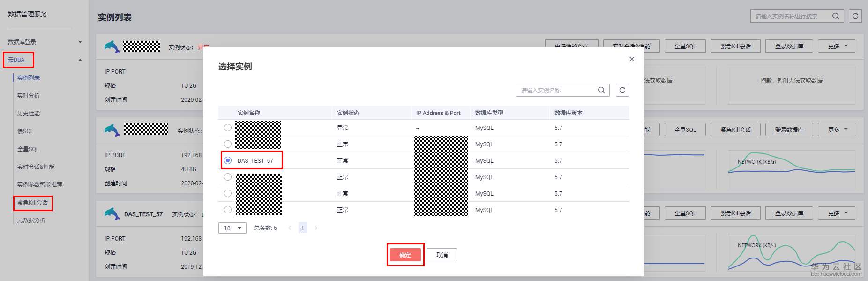Open 慢SQL in the sidebar menu

[x=25, y=131]
